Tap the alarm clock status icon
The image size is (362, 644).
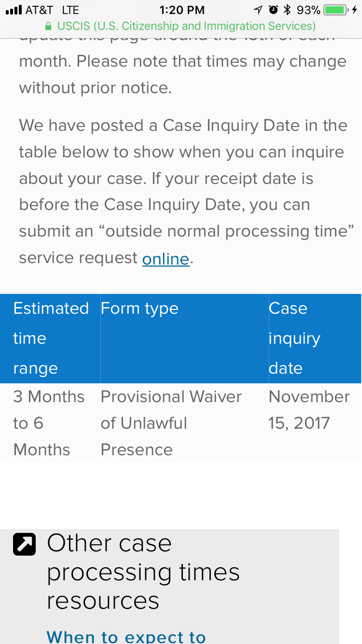pyautogui.click(x=273, y=10)
